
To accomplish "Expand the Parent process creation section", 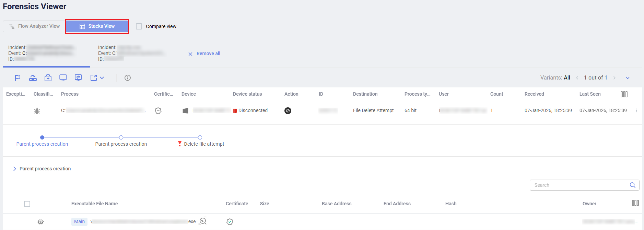I will tap(14, 169).
